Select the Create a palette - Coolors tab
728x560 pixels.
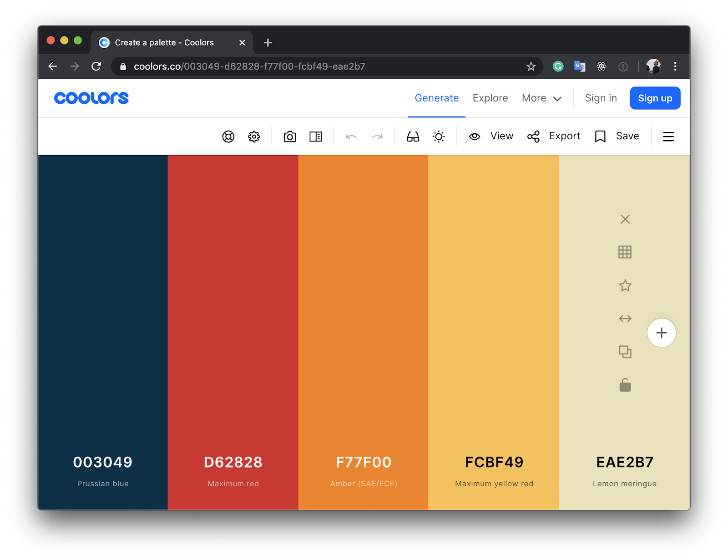pyautogui.click(x=172, y=42)
